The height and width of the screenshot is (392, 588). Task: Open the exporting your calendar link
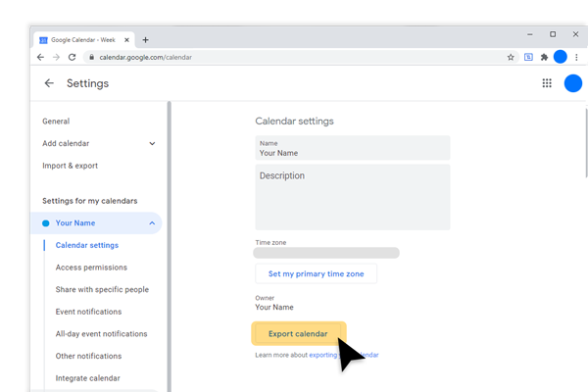(344, 355)
